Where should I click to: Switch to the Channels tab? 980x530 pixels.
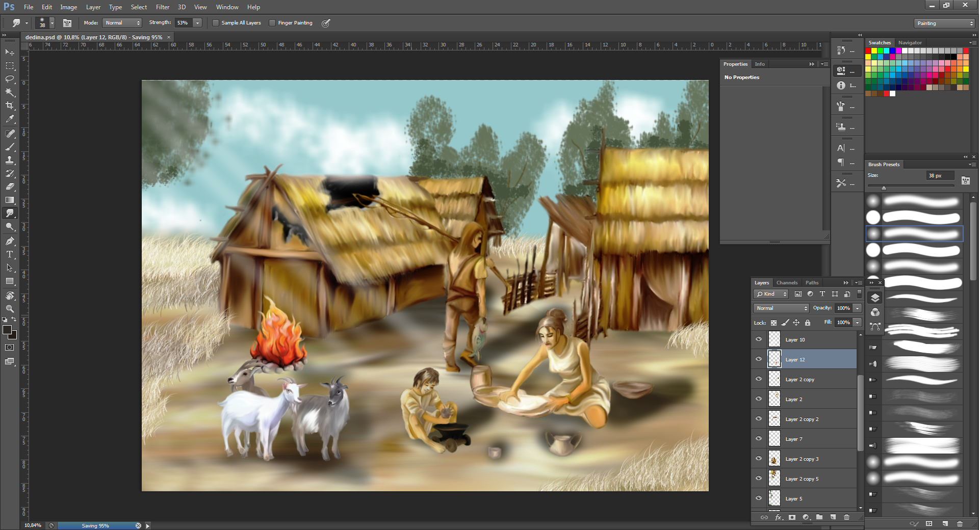click(x=786, y=283)
